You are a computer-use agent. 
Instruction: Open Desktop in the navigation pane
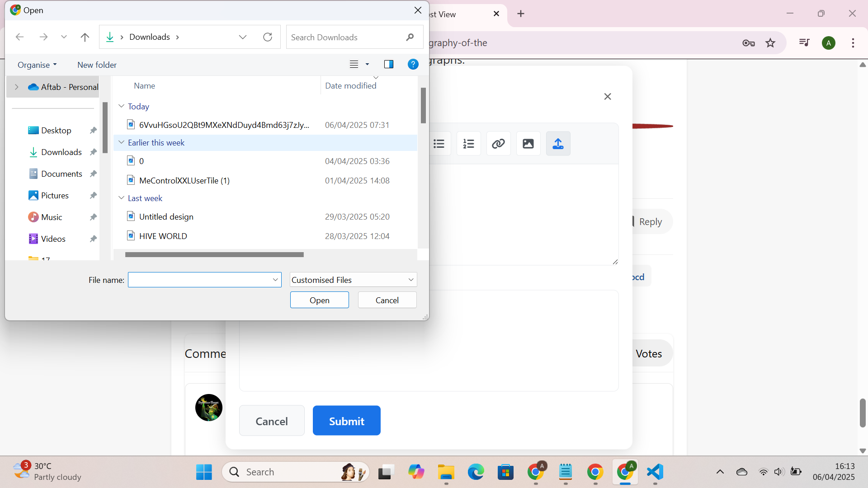coord(56,130)
